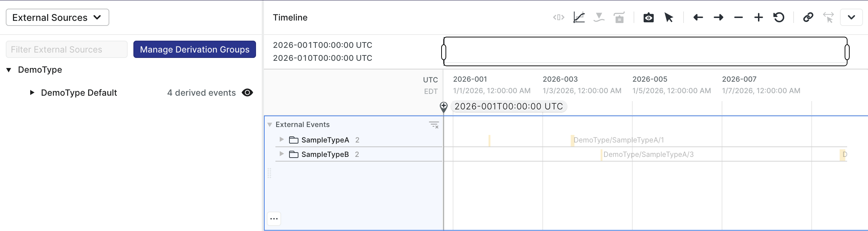Zoom in timeline with plus icon
Screen dimensions: 868x231
759,18
